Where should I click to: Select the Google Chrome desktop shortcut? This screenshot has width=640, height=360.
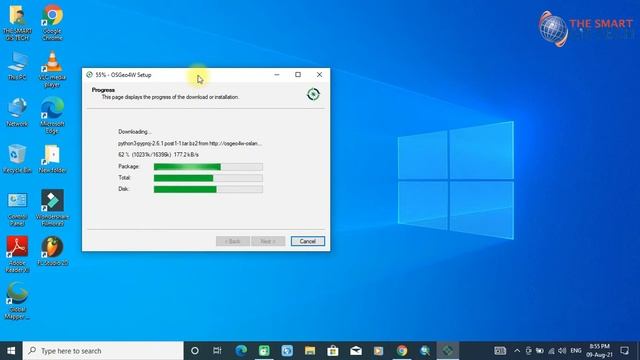click(x=52, y=23)
